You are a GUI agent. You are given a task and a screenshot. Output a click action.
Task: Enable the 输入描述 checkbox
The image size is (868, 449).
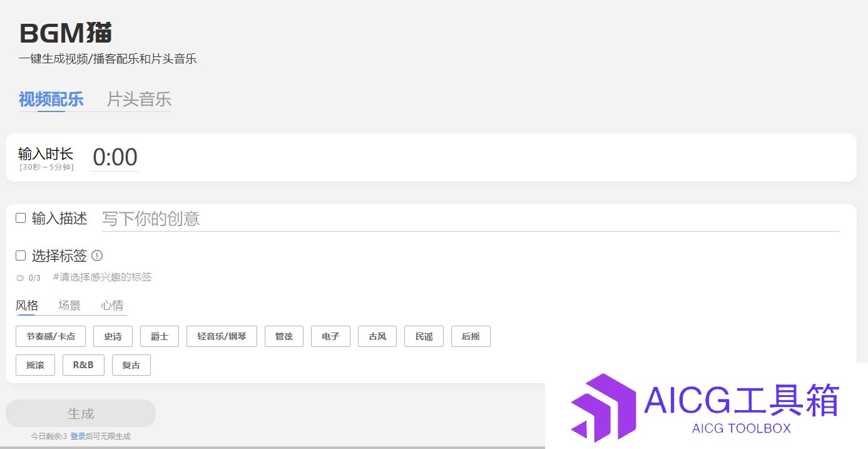(21, 218)
